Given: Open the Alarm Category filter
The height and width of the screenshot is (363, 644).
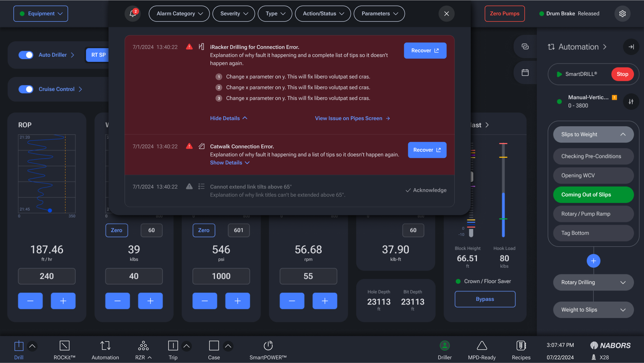Looking at the screenshot, I should point(179,13).
